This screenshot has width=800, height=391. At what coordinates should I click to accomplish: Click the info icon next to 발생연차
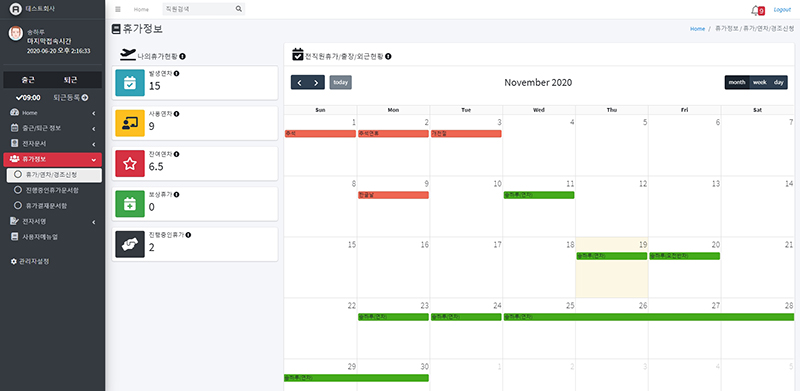click(177, 74)
